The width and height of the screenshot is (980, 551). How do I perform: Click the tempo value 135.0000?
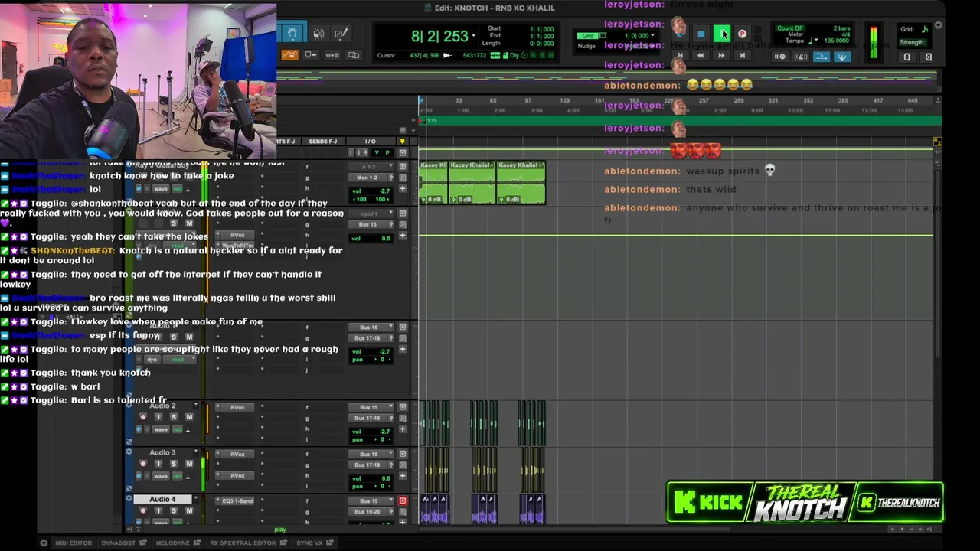(x=837, y=41)
